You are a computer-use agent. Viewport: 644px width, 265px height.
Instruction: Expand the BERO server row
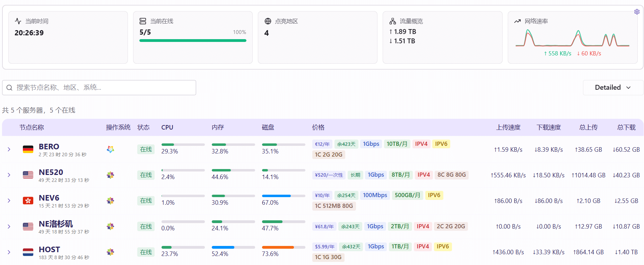point(9,149)
